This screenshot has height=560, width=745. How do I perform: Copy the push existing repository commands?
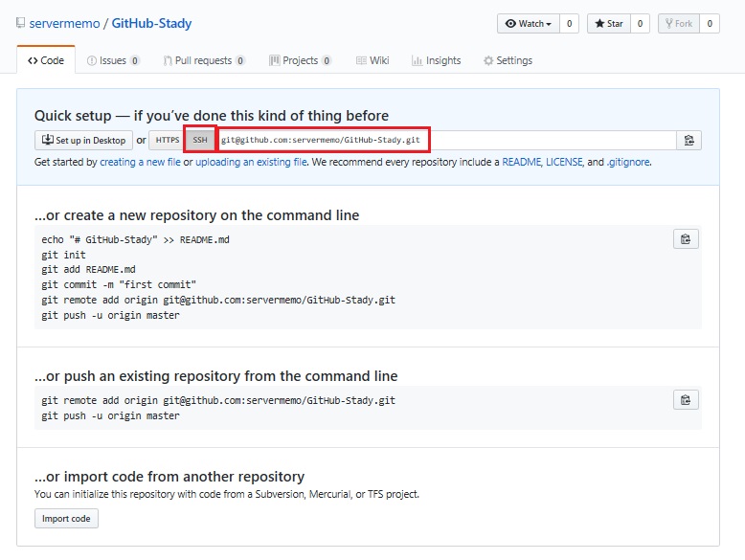click(x=686, y=400)
